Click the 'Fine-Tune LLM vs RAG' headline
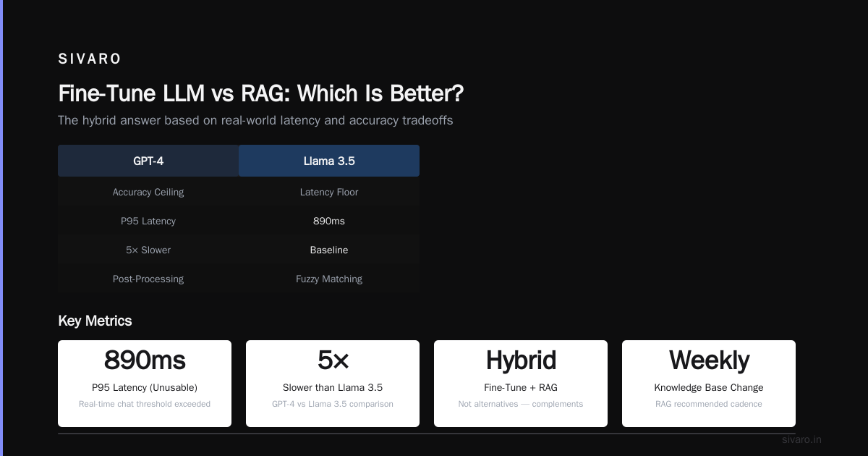868x456 pixels. [260, 93]
